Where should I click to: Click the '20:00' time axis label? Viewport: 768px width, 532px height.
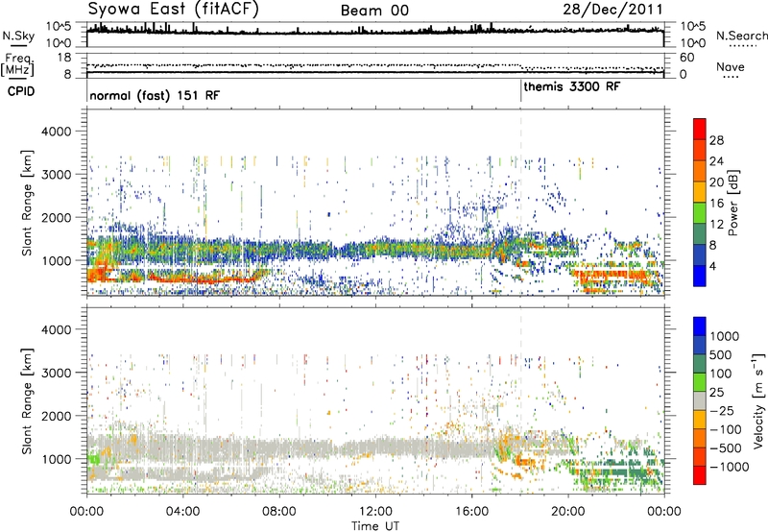568,511
